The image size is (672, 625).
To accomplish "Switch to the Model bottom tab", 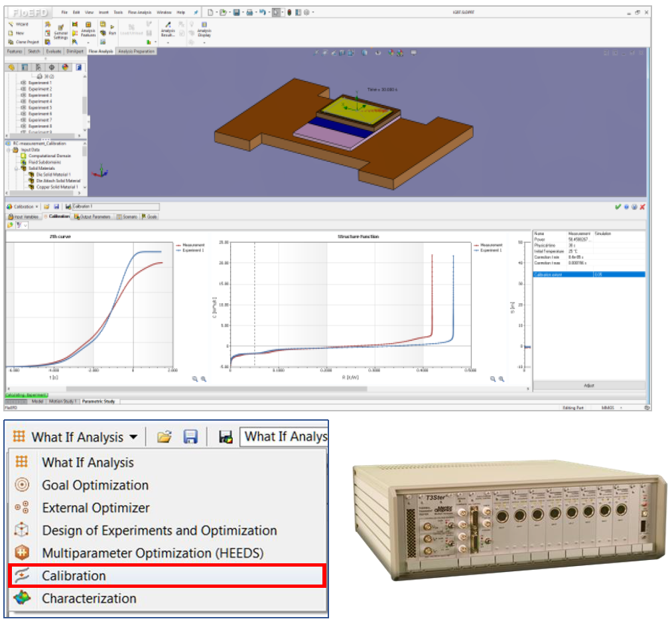I will coord(37,401).
